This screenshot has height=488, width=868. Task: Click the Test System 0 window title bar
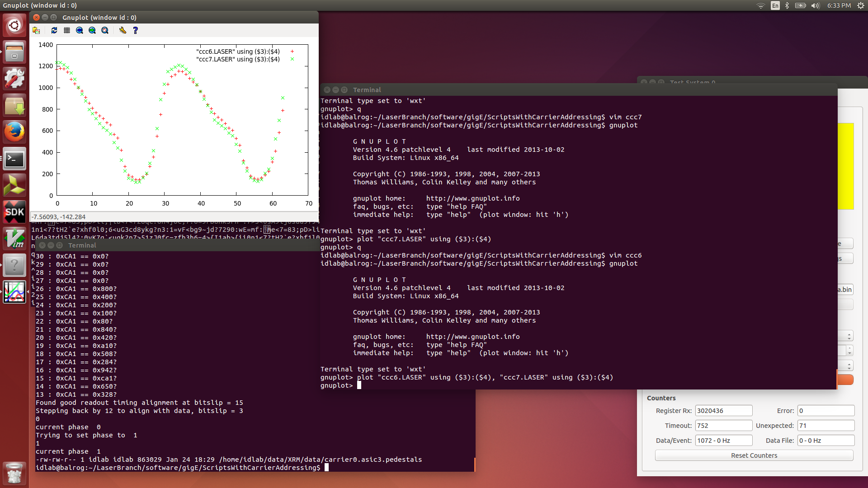[x=752, y=82]
